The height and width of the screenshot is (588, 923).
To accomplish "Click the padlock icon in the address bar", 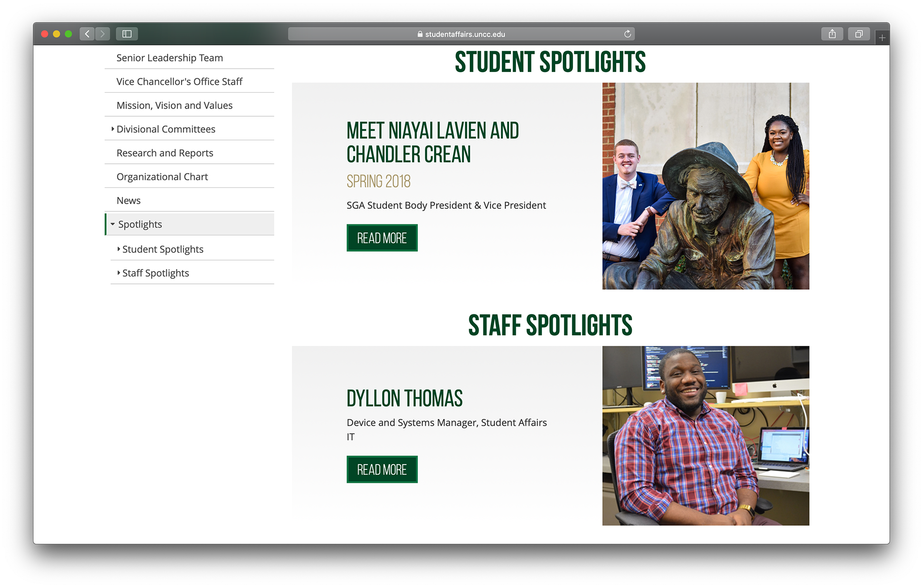I will 420,34.
